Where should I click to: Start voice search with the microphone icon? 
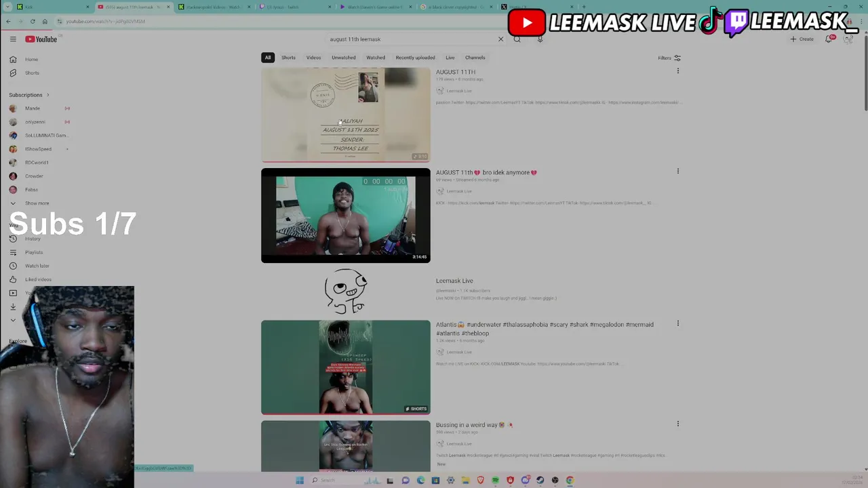[540, 39]
